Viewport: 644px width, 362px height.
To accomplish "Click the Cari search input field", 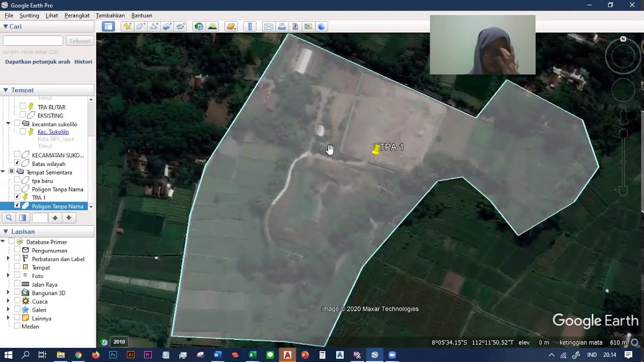I will pyautogui.click(x=33, y=41).
